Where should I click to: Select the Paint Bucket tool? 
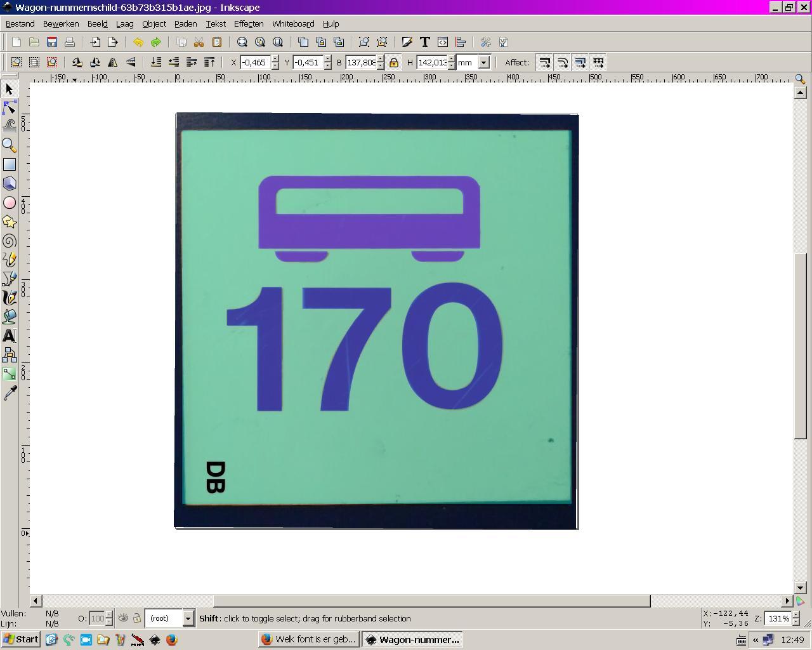tap(10, 317)
